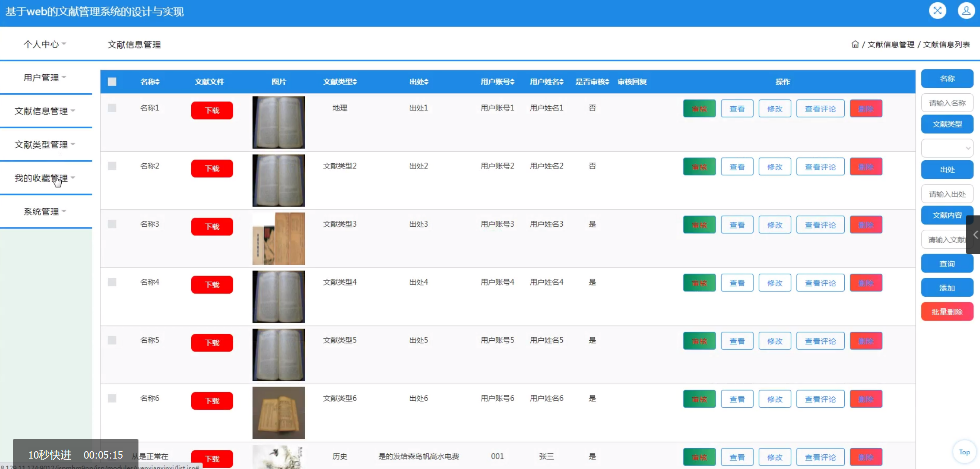Click the 出处 filter label button
The image size is (980, 469).
tap(947, 170)
